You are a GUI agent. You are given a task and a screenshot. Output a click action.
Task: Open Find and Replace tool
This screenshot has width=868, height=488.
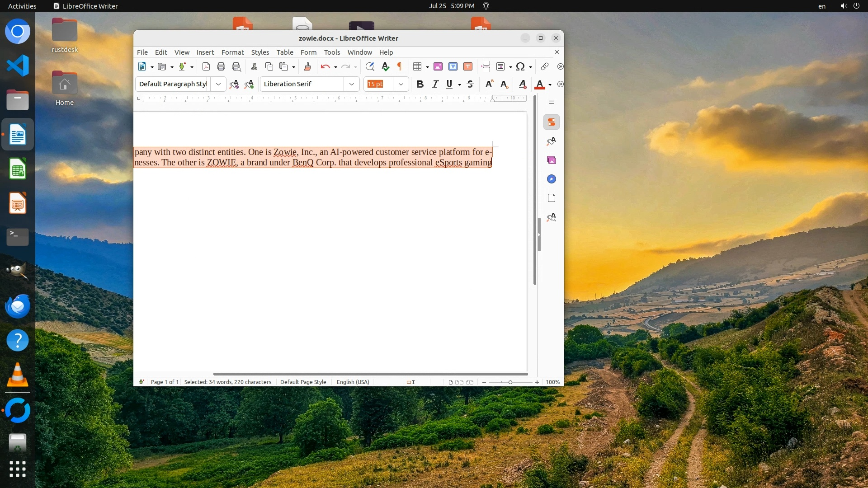point(370,67)
